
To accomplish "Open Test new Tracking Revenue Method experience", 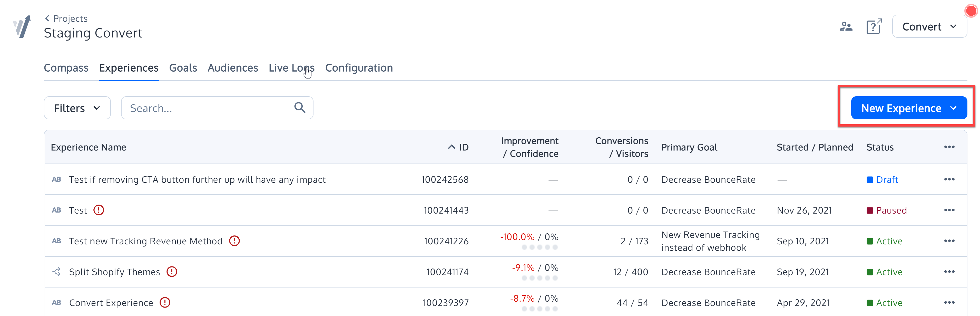I will [x=146, y=241].
